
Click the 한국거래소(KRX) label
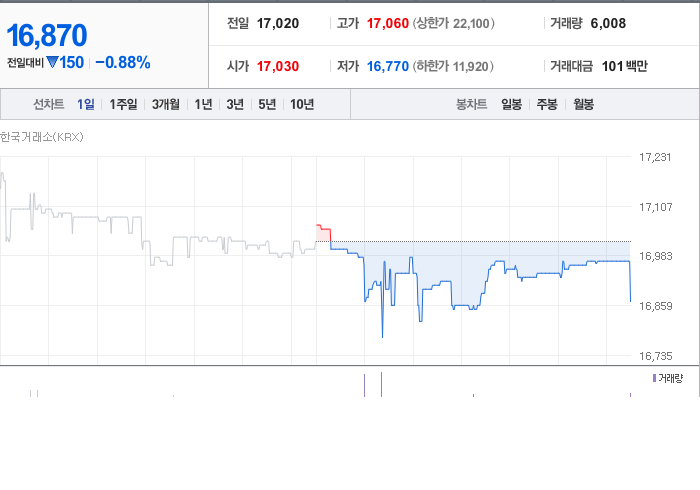[x=42, y=137]
